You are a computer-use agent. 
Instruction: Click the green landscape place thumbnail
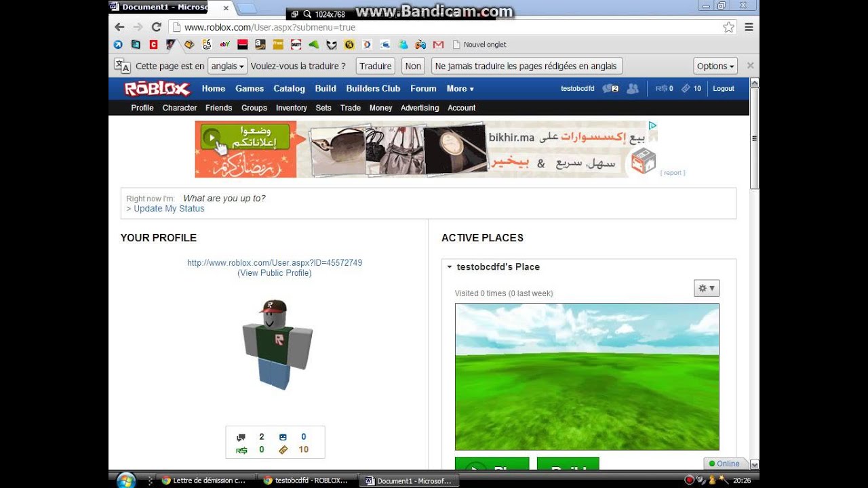(587, 377)
